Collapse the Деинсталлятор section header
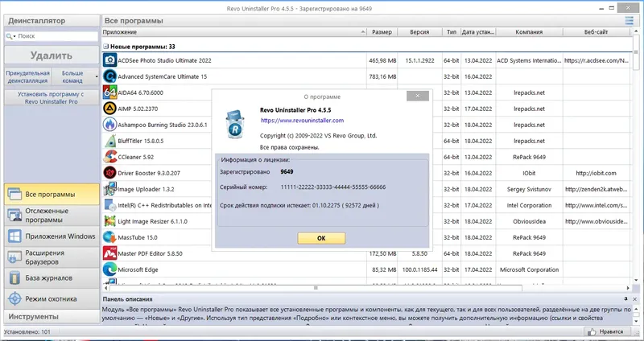This screenshot has height=341, width=644. pos(52,21)
